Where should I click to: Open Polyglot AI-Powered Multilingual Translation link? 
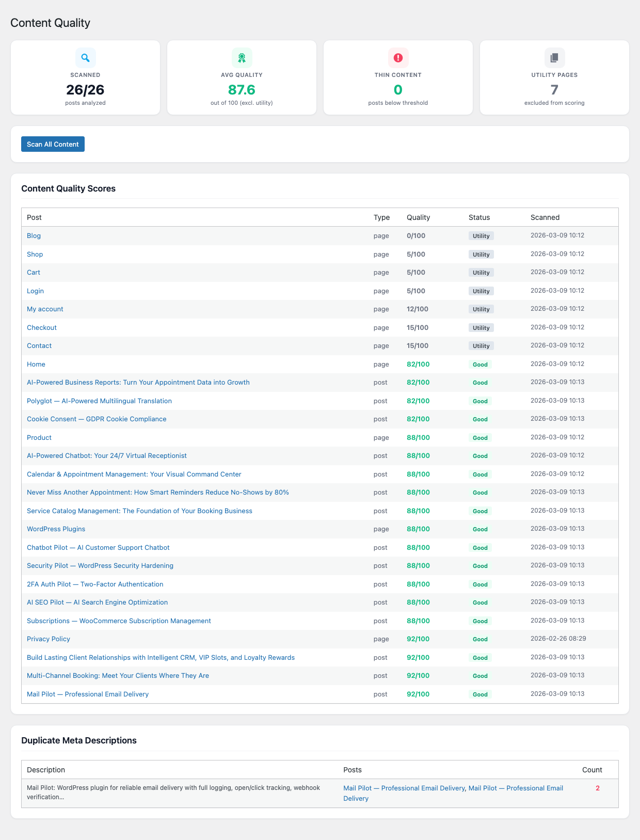click(x=99, y=401)
